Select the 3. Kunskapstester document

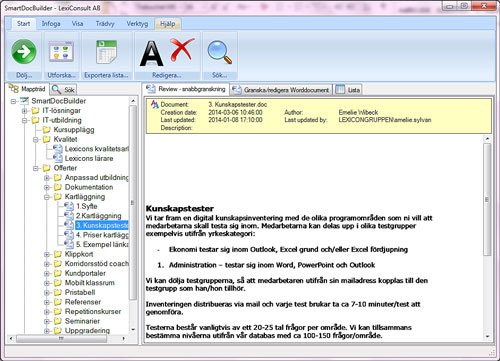(102, 225)
